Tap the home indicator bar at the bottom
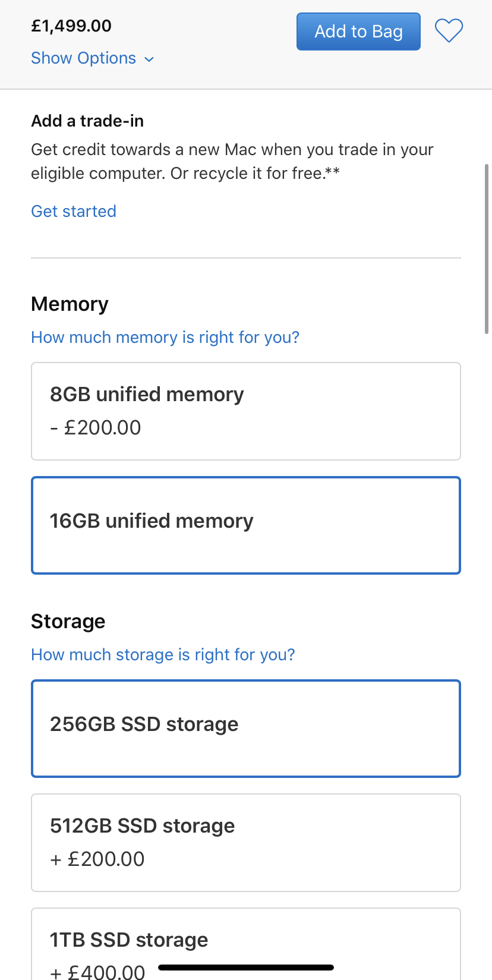This screenshot has height=980, width=492. click(x=246, y=968)
